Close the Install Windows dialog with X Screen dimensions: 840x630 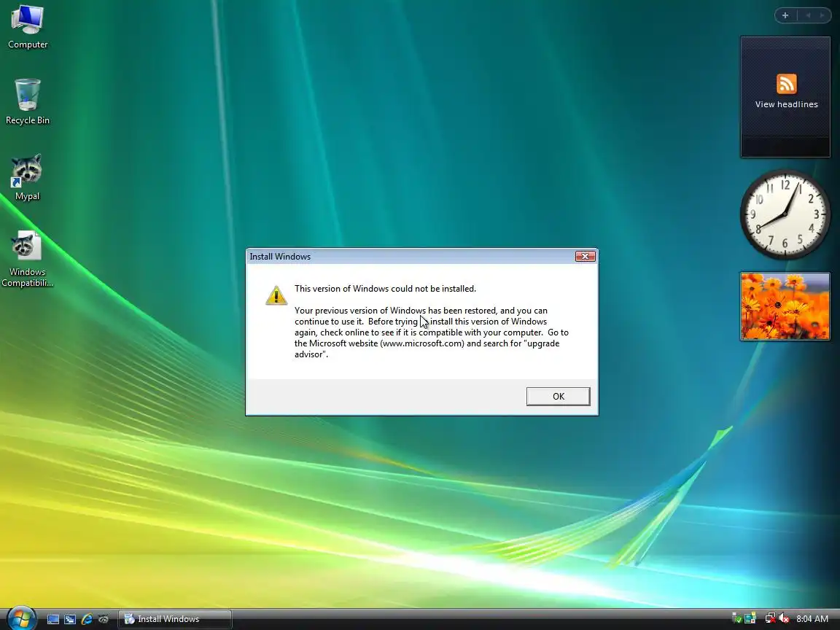(585, 257)
